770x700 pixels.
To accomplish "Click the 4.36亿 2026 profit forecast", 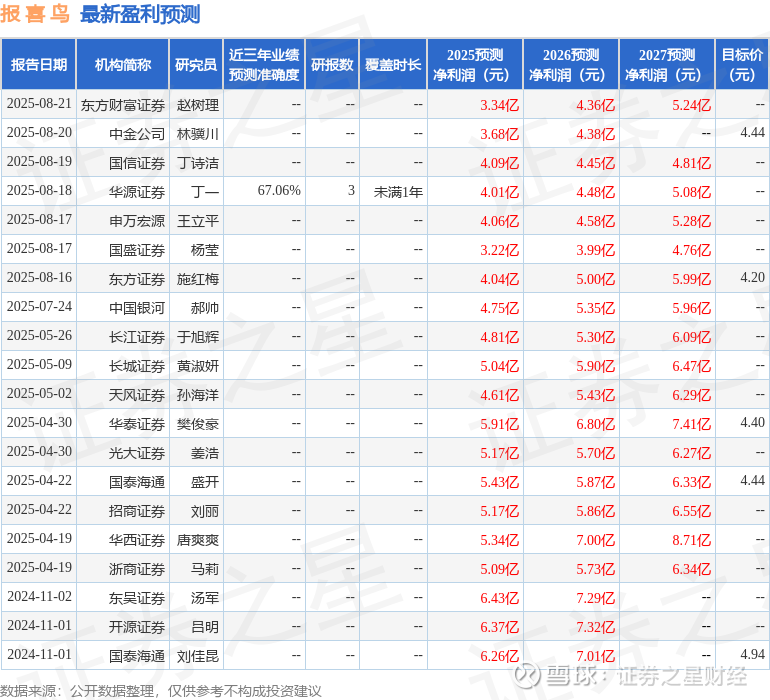I will click(596, 105).
